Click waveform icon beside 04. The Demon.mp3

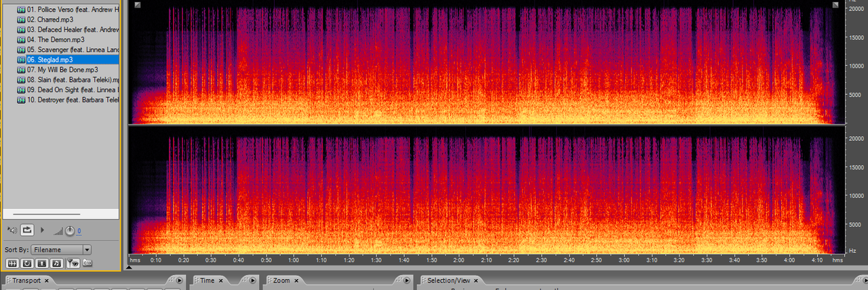tap(21, 39)
